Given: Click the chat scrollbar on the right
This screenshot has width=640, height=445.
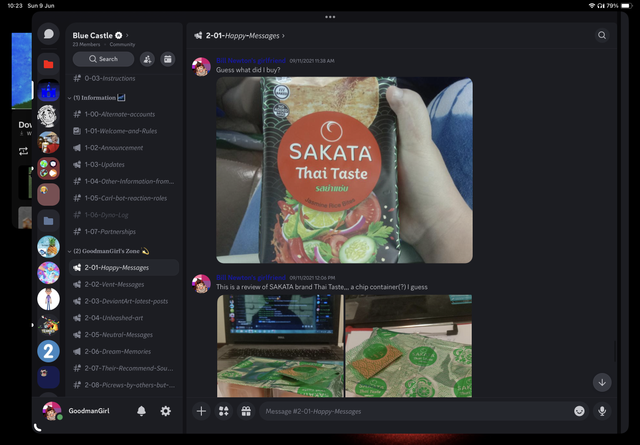Looking at the screenshot, I should tap(615, 350).
